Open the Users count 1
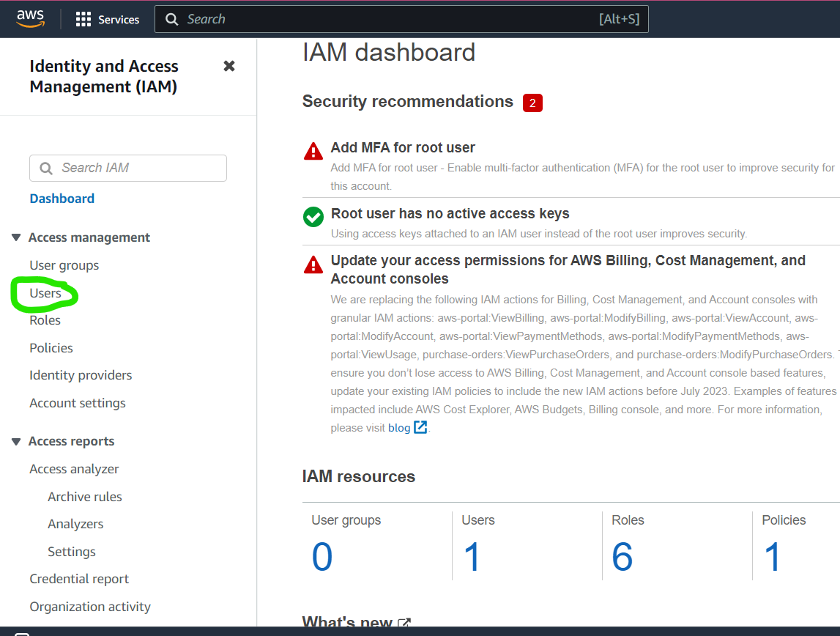 [472, 557]
